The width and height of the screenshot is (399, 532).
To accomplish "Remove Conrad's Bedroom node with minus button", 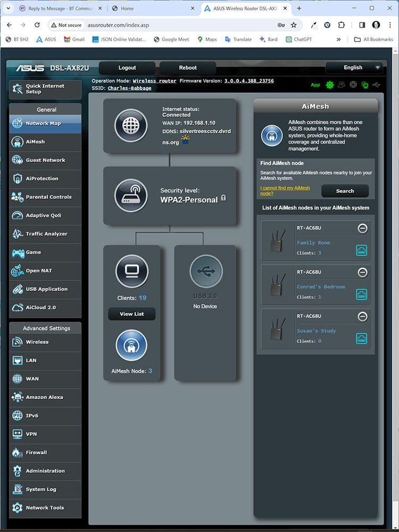I will (362, 273).
